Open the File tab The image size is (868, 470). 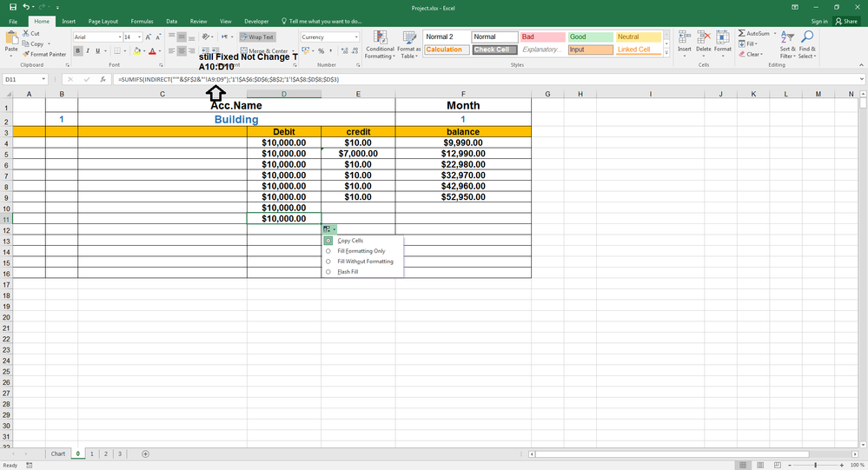pyautogui.click(x=13, y=21)
